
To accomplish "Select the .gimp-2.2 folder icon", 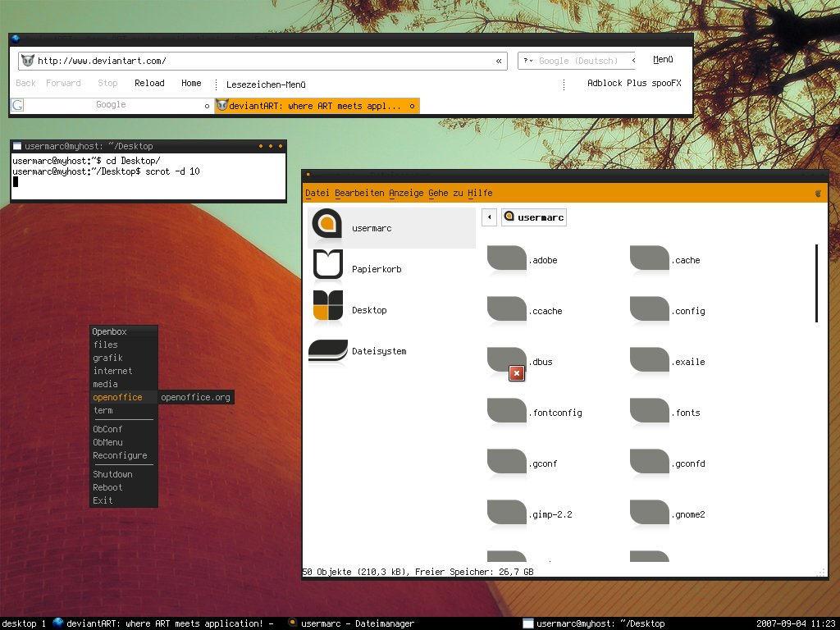I will pos(506,514).
